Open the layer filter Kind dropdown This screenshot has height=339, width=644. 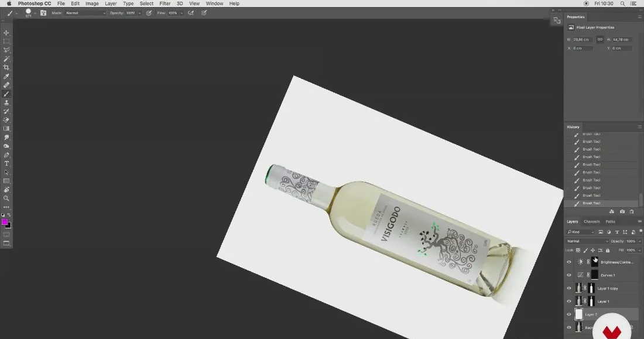581,232
